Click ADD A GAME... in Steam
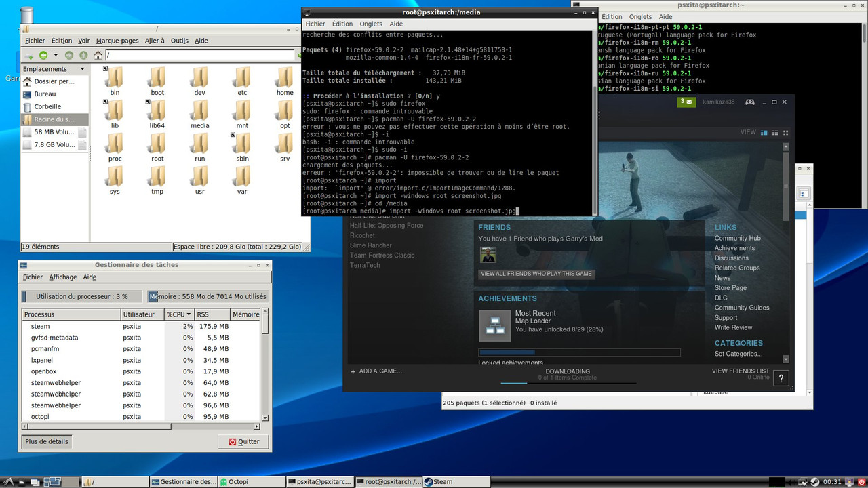 [x=376, y=371]
